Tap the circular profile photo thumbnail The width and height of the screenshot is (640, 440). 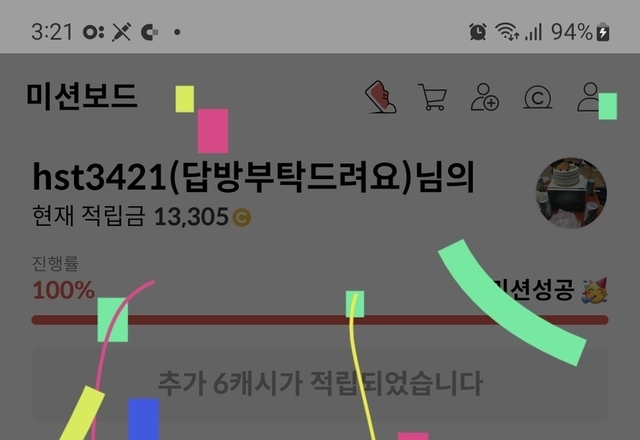571,193
